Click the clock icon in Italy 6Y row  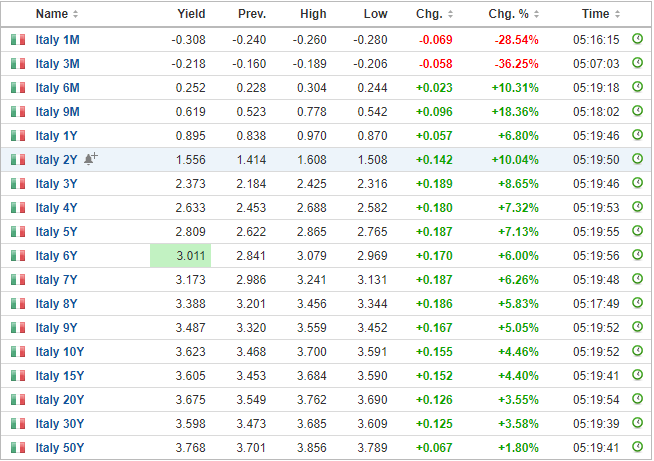coord(637,255)
